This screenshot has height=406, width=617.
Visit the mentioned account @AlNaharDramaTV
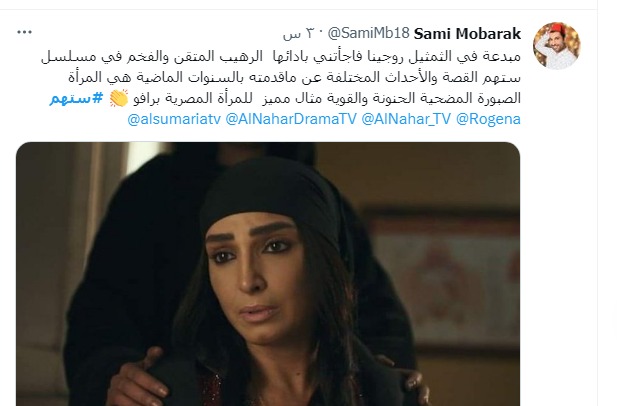point(291,119)
